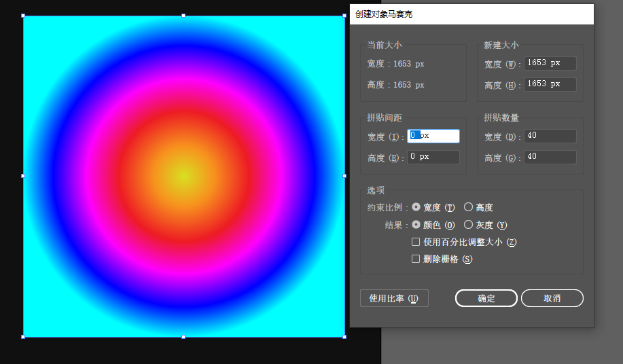This screenshot has height=364, width=623.
Task: Focus the new size 宽度 (W) field
Action: tap(550, 63)
